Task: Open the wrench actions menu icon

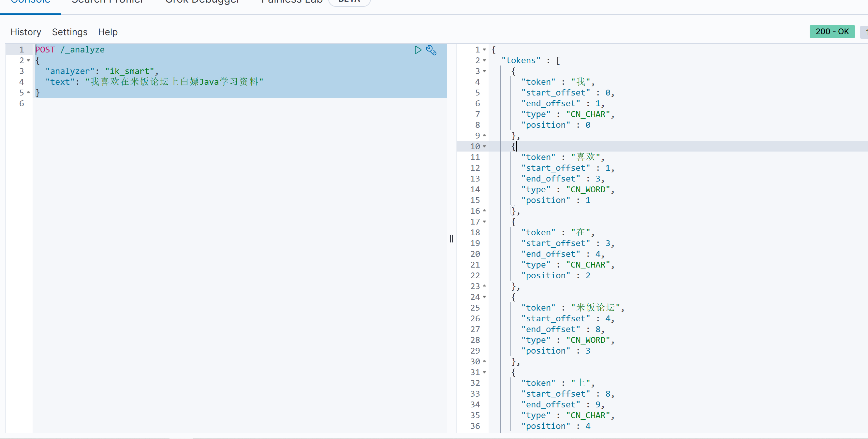Action: coord(431,50)
